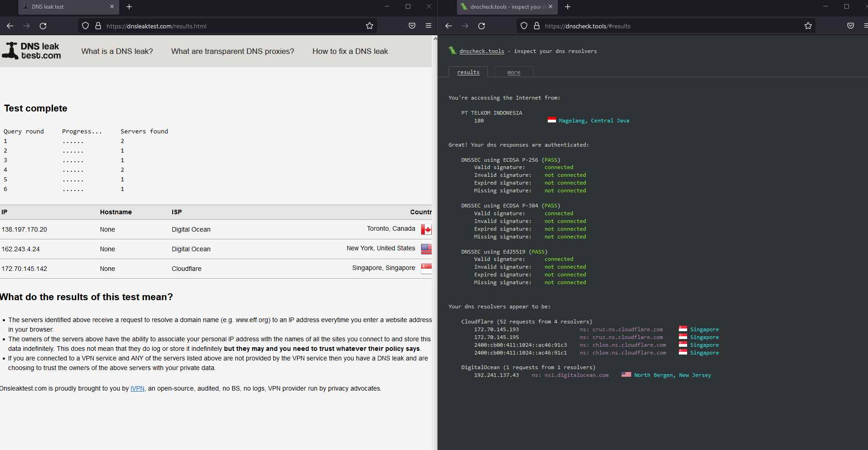Click padlock icon next to dnsleaktest.com URL
The image size is (868, 450).
tap(98, 26)
